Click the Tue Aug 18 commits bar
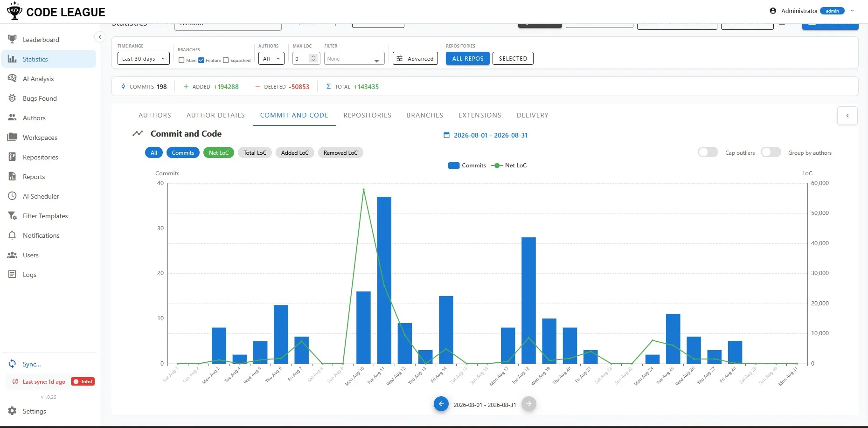 [528, 300]
